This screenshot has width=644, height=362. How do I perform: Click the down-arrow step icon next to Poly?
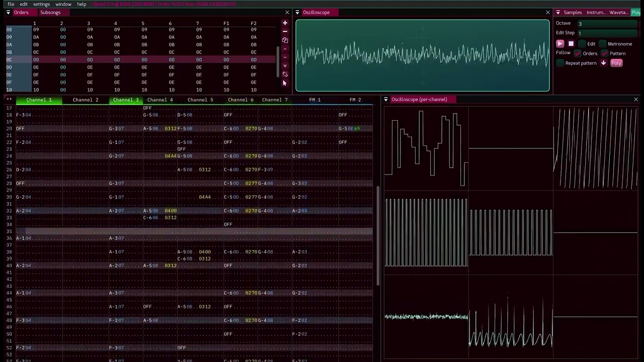tap(603, 63)
